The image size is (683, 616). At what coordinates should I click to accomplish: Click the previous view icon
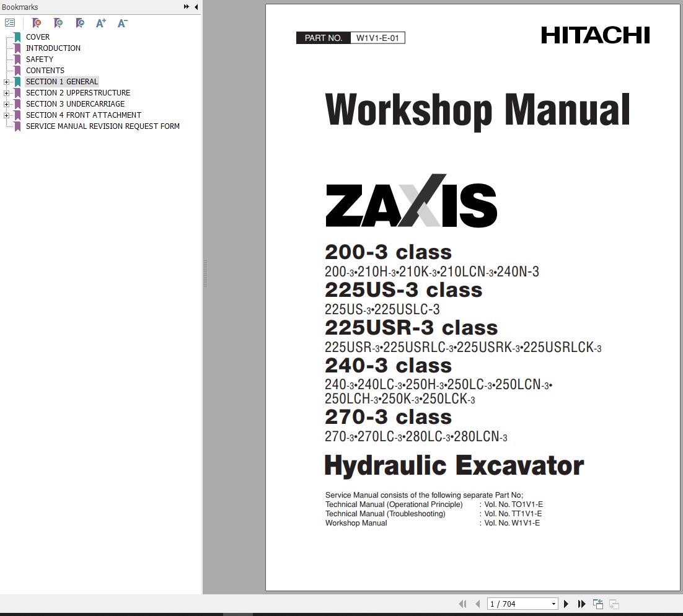(x=598, y=604)
